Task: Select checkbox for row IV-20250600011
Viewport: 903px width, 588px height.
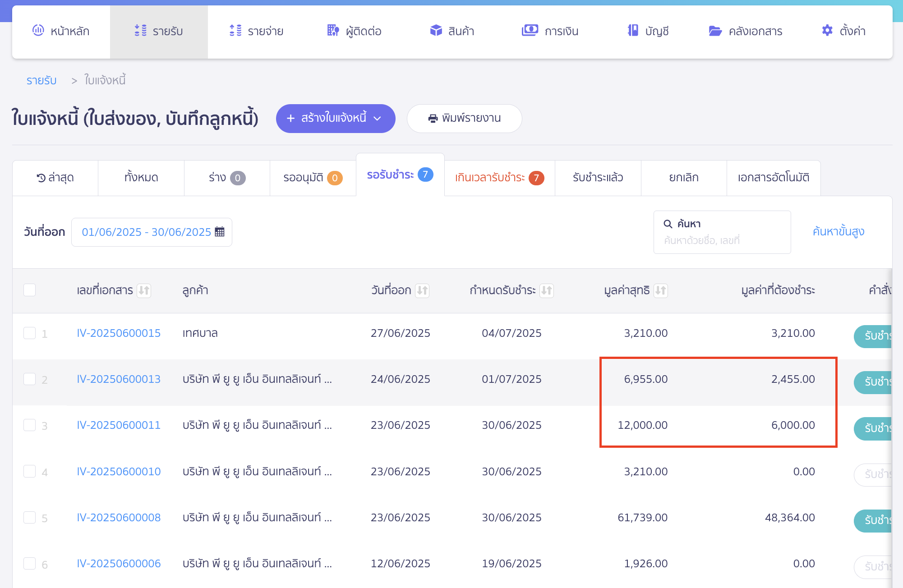Action: (30, 425)
